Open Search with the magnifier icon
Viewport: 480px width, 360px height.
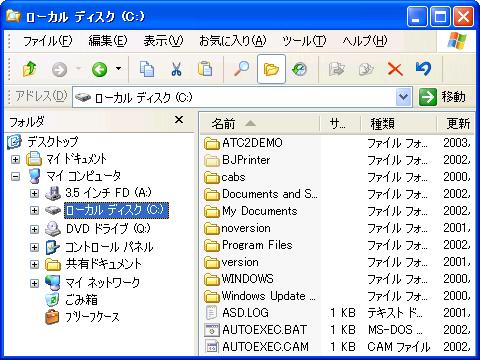(241, 69)
